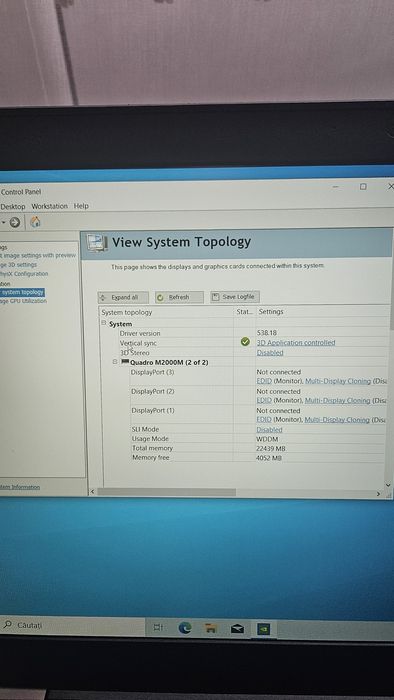This screenshot has width=394, height=700.
Task: Click Multi-Display Cloning link for DisplayPort (1)
Action: coord(337,420)
